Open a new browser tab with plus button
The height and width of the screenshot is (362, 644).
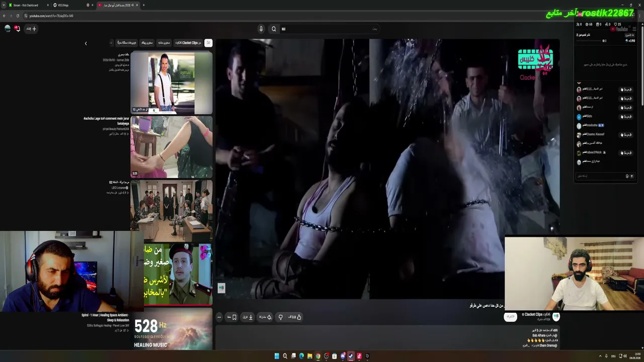pyautogui.click(x=143, y=5)
